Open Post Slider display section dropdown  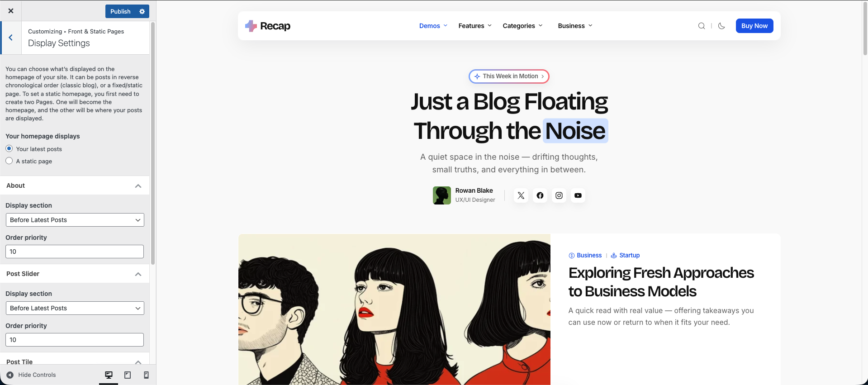tap(75, 308)
